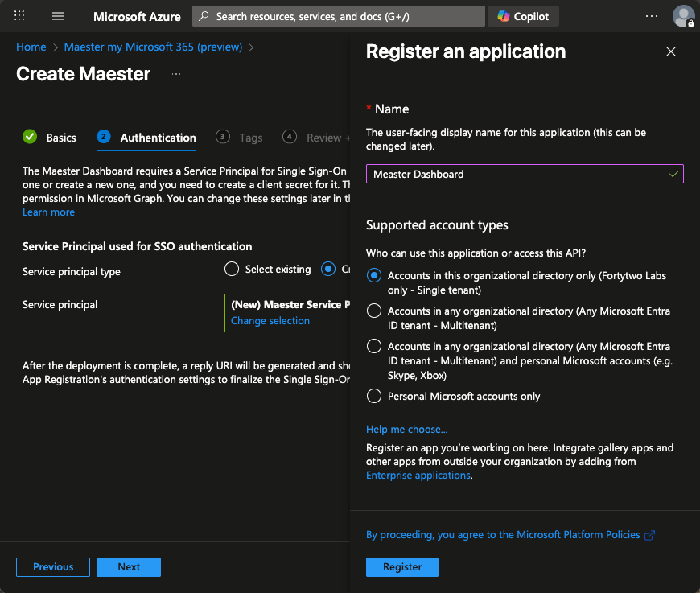
Task: Click the external link icon beside Platform Policies
Action: pyautogui.click(x=650, y=535)
